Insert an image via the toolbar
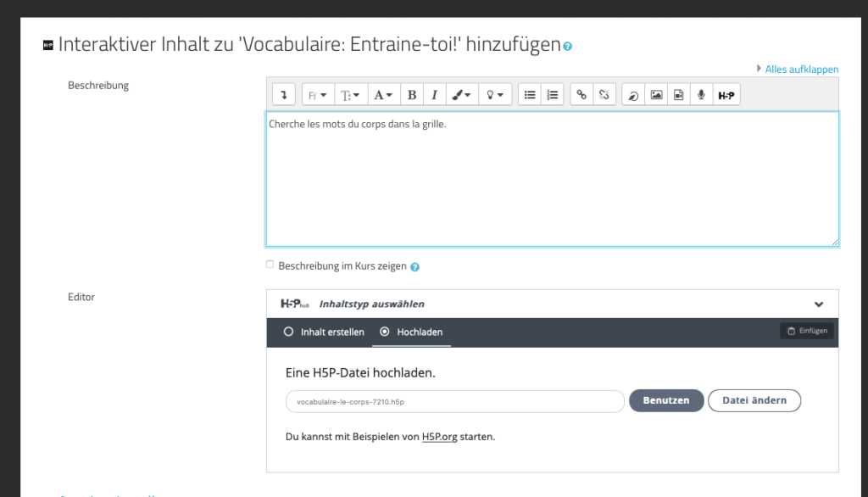This screenshot has width=868, height=497. click(656, 95)
